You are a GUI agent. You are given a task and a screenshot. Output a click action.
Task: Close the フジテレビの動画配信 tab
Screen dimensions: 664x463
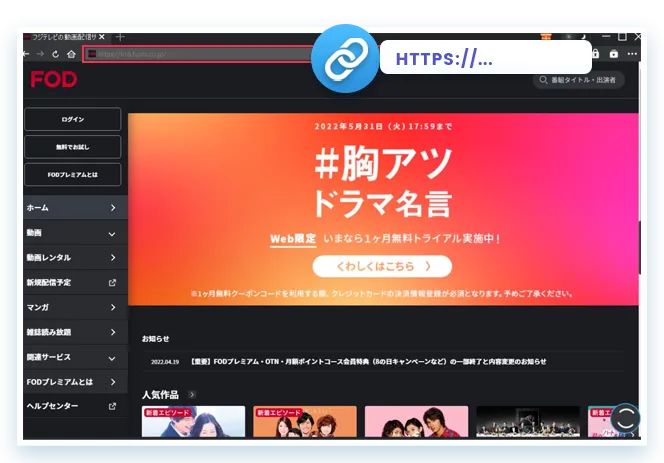coord(102,37)
